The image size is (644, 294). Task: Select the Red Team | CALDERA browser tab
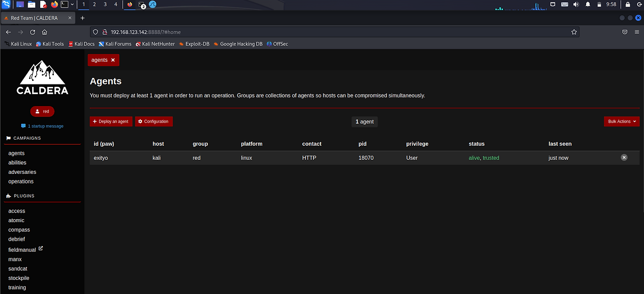click(38, 18)
